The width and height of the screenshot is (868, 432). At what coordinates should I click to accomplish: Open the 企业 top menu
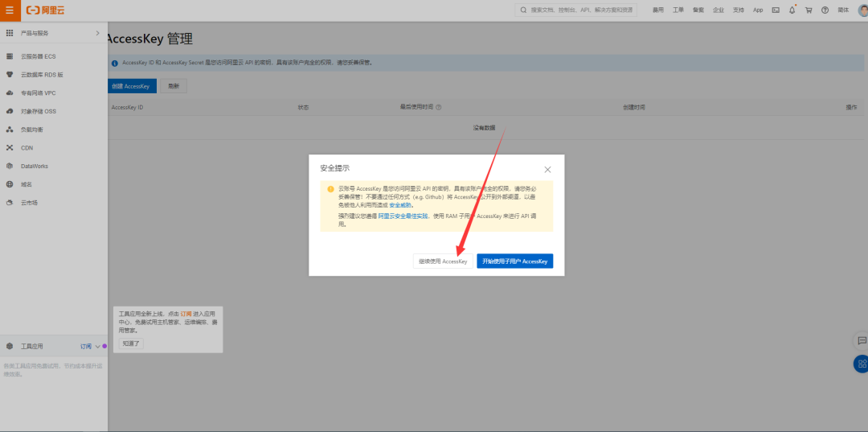719,10
